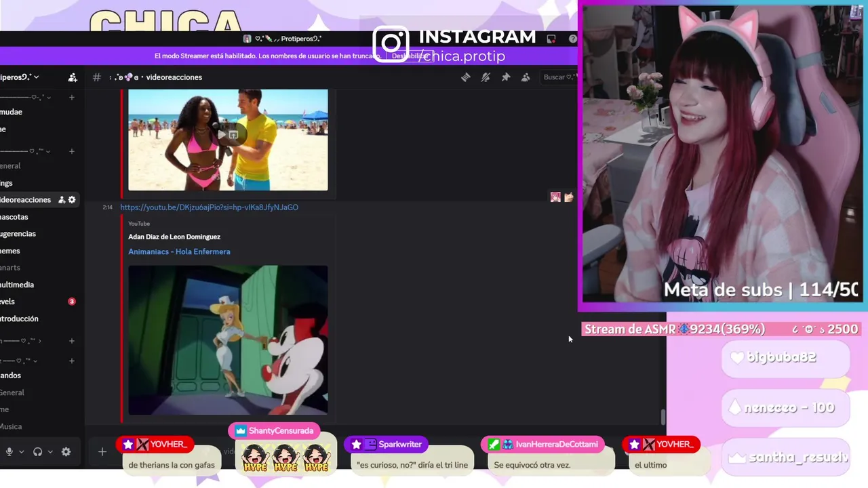The image size is (868, 488).
Task: Add channel plus in third category
Action: (x=72, y=341)
